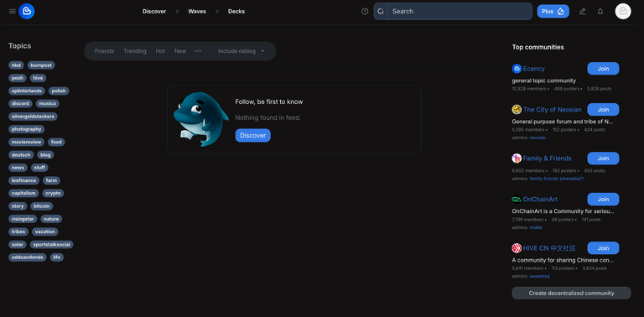Join the Ecency community
This screenshot has width=644, height=317.
point(603,69)
